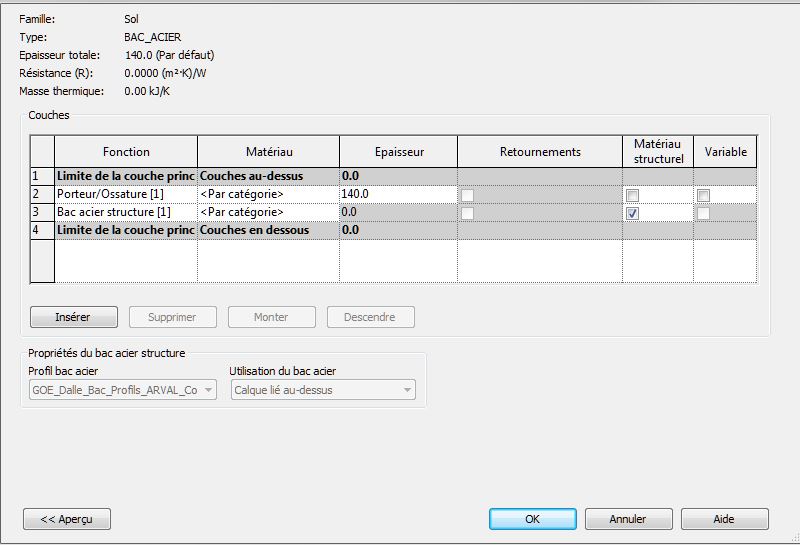Toggle Retournements checkbox for Porteur/Ossature row
The image size is (800, 545).
click(x=467, y=195)
